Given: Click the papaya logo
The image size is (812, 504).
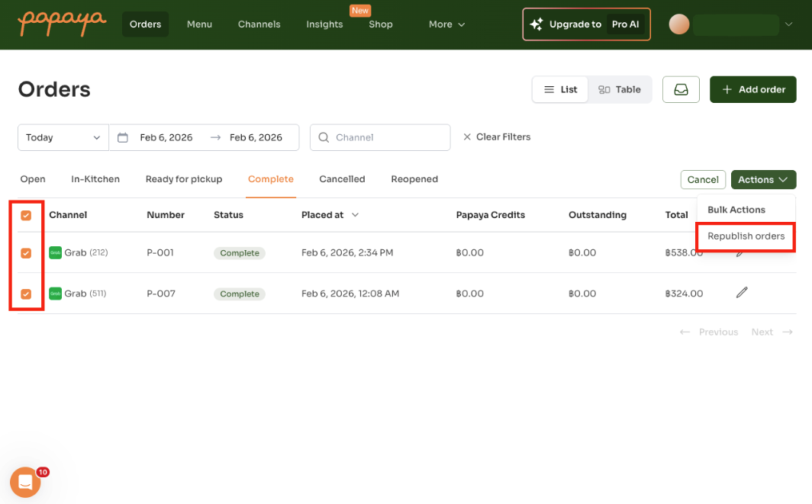Looking at the screenshot, I should (x=61, y=24).
